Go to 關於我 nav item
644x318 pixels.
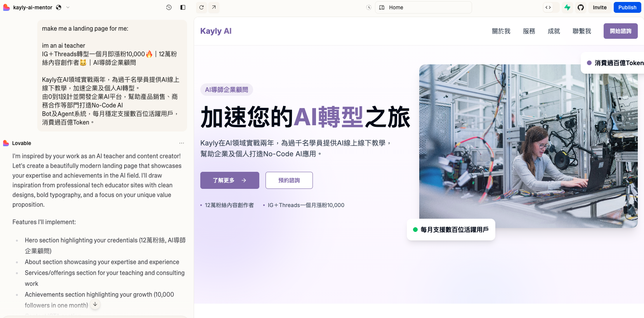coord(501,31)
